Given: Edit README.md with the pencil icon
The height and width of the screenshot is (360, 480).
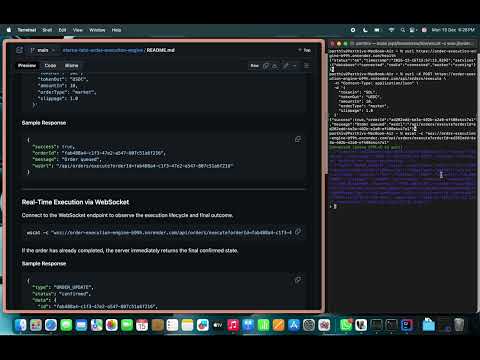Looking at the screenshot, I should (286, 66).
